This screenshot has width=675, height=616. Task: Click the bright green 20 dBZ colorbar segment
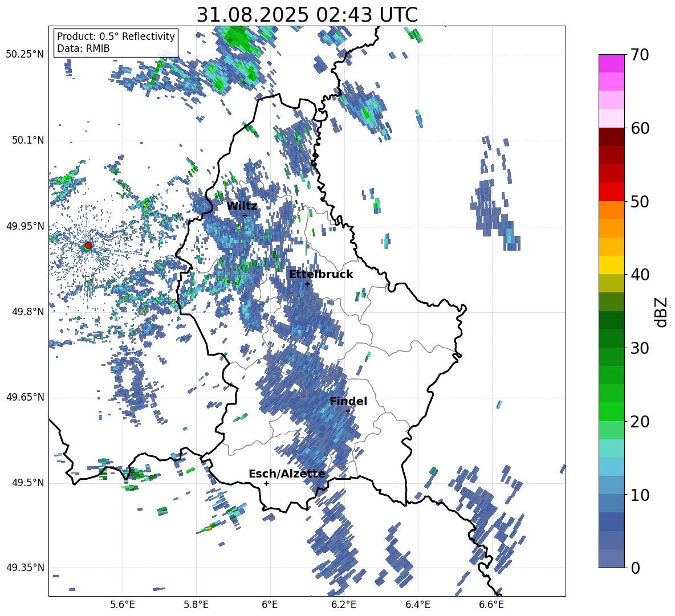(611, 411)
